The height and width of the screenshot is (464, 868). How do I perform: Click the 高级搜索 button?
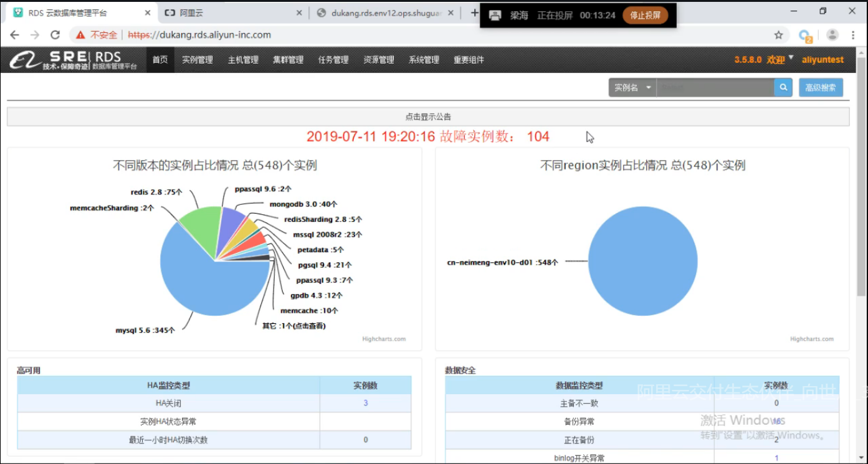coord(821,88)
